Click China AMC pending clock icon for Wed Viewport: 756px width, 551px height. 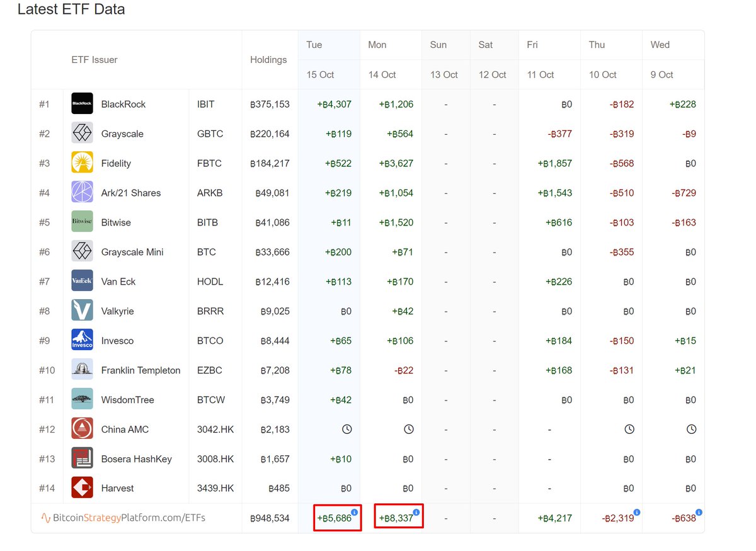tap(691, 429)
